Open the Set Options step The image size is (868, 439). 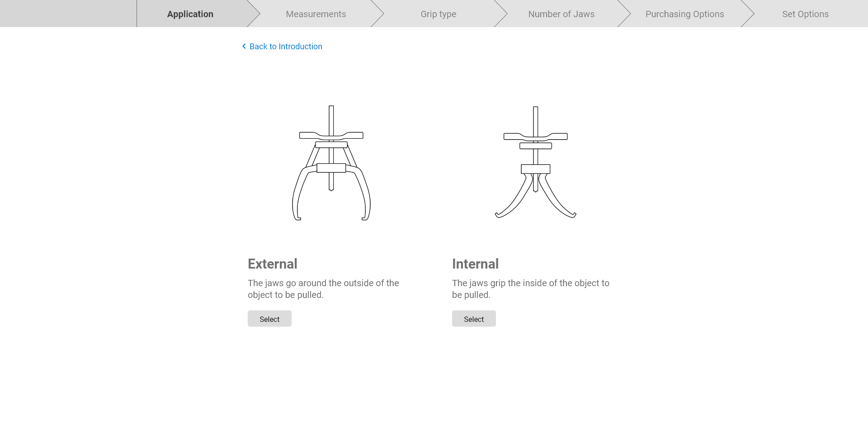click(x=805, y=14)
